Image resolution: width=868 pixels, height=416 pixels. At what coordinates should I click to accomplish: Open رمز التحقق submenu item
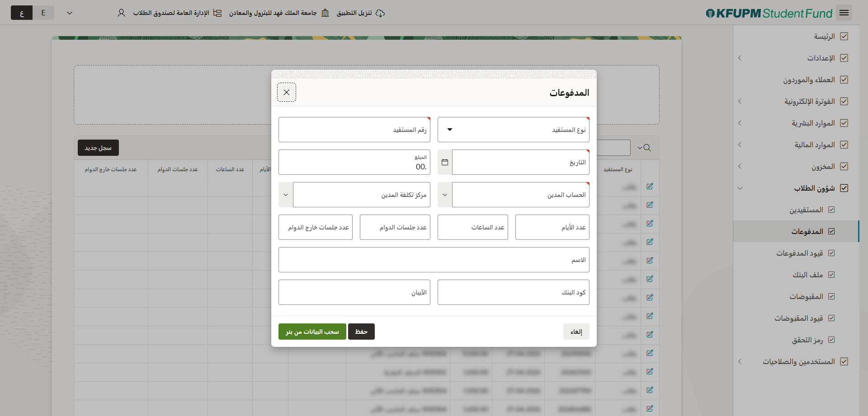click(x=796, y=340)
